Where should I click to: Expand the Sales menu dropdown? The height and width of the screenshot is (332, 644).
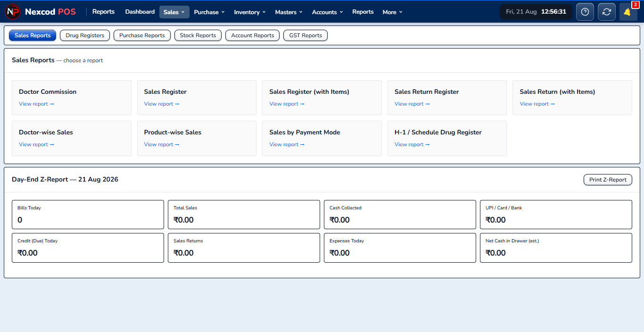coord(174,12)
